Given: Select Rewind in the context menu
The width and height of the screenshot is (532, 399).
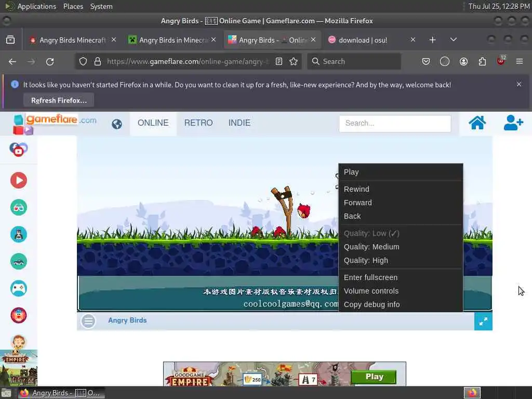Looking at the screenshot, I should (x=401, y=189).
